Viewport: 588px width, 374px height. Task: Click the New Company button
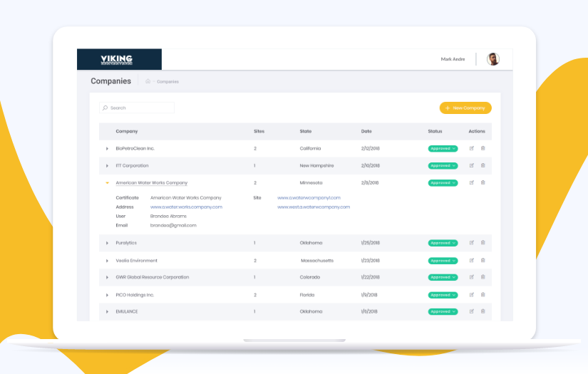click(x=465, y=108)
